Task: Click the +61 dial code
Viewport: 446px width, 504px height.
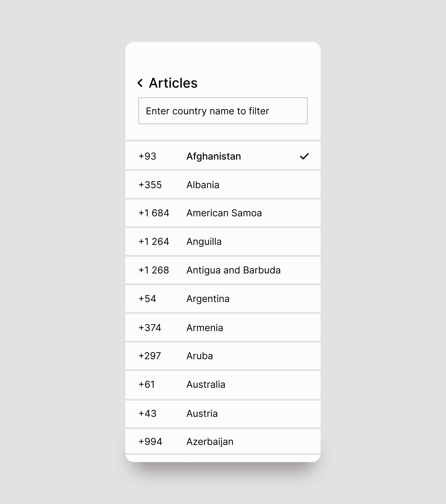Action: click(x=147, y=385)
